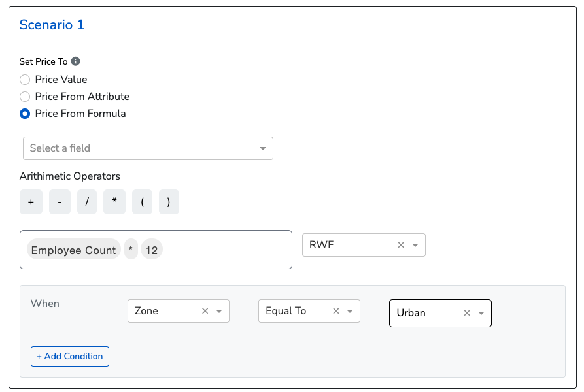Expand the Zone dropdown arrow
Image resolution: width=584 pixels, height=392 pixels.
point(219,311)
